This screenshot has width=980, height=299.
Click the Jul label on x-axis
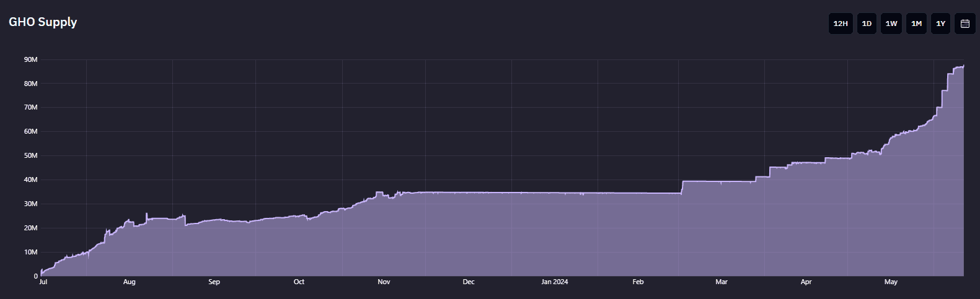coord(43,282)
